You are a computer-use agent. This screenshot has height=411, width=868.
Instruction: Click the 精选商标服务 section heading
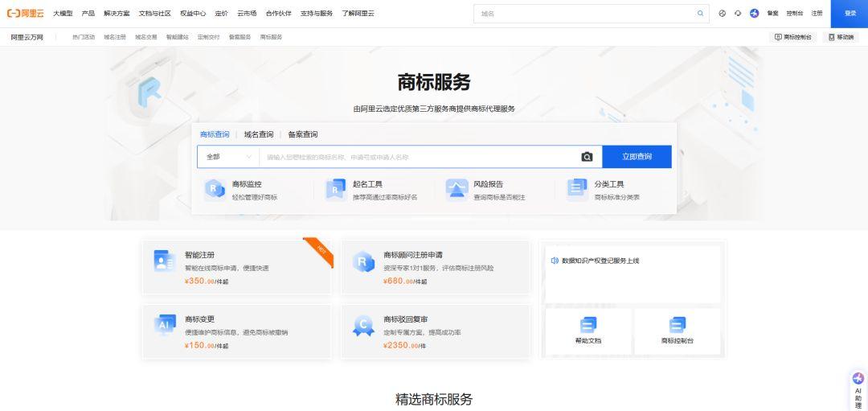pyautogui.click(x=434, y=399)
